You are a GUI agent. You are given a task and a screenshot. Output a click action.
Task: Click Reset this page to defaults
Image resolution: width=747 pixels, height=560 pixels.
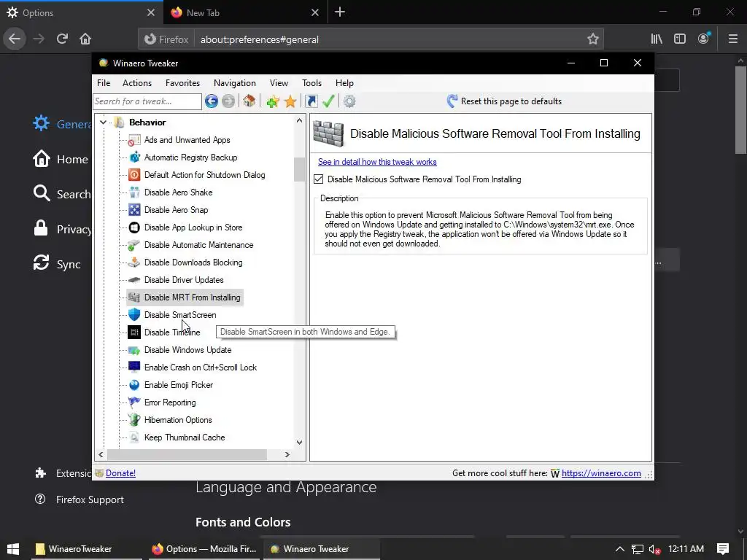(x=504, y=101)
